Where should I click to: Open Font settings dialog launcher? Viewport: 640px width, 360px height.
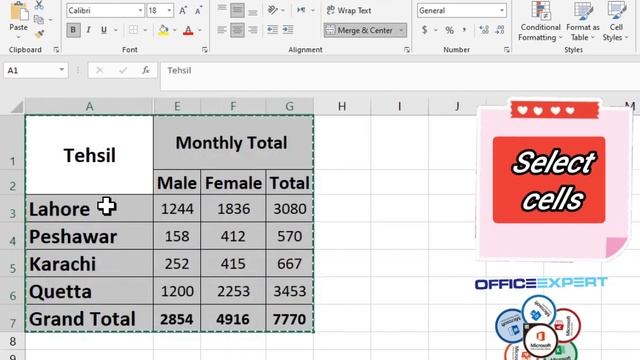204,50
